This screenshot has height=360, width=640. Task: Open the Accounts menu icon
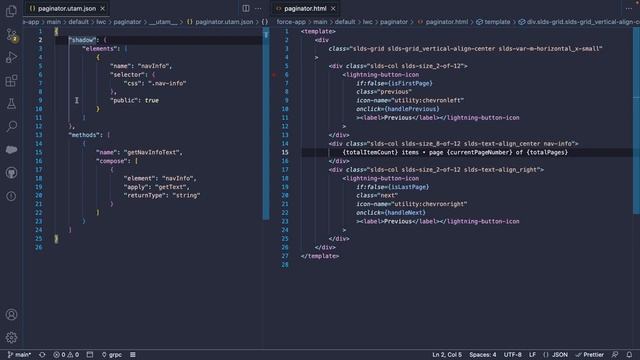11,315
